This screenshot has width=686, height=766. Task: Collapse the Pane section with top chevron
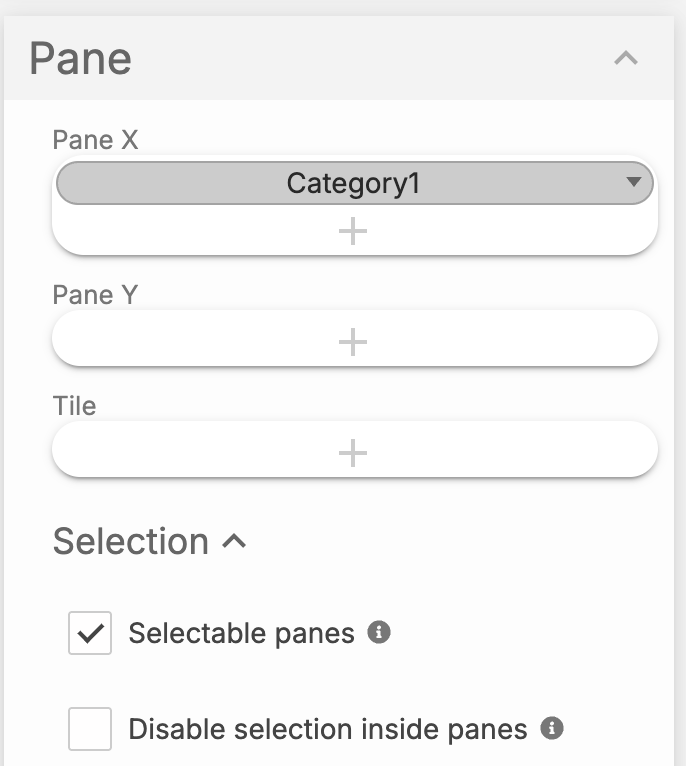point(626,58)
